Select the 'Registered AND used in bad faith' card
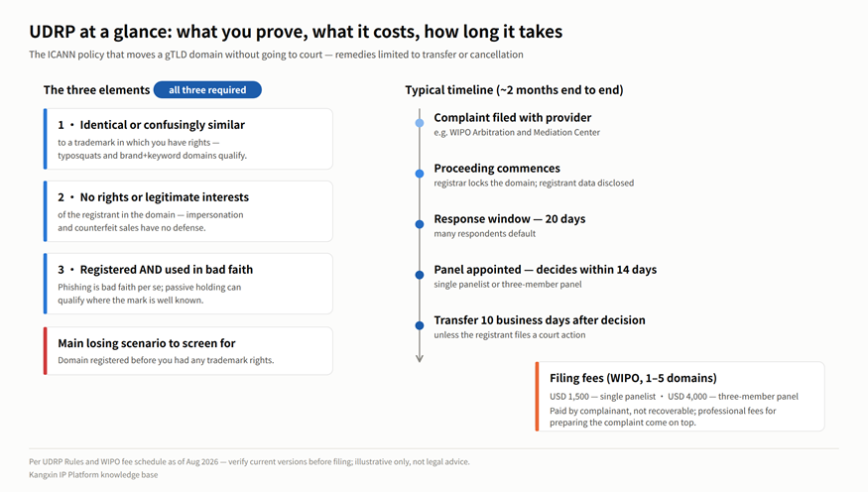 pyautogui.click(x=188, y=284)
